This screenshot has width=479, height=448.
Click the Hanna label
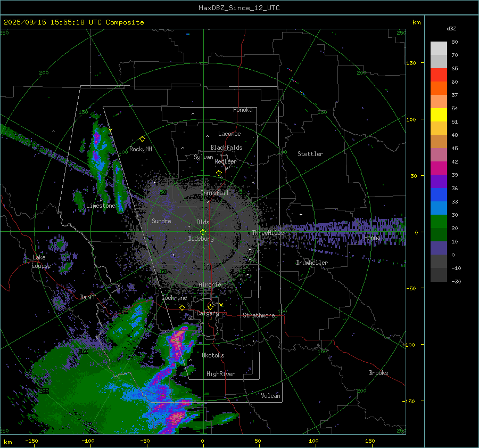(372, 238)
